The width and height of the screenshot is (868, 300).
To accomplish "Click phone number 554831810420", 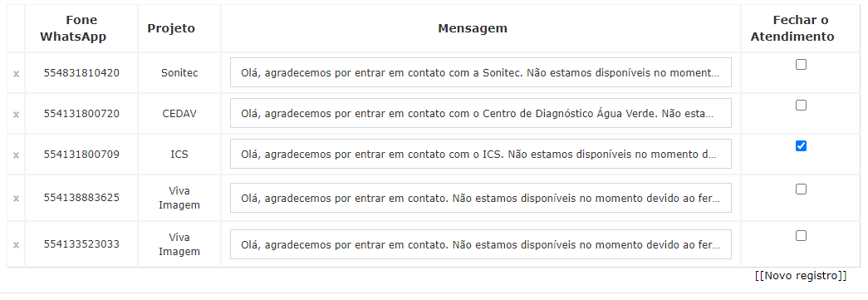I will (81, 72).
